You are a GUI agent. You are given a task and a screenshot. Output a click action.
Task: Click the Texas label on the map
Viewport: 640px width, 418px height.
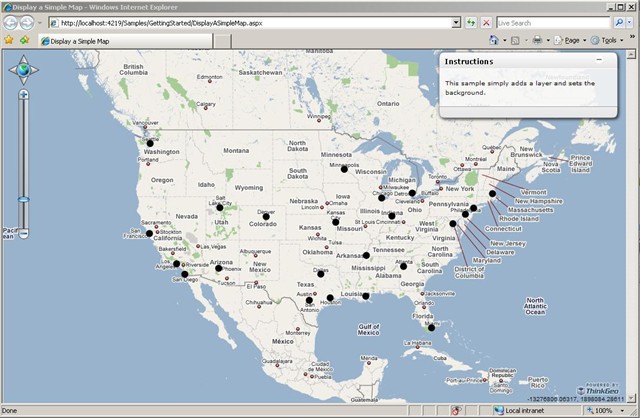point(305,285)
